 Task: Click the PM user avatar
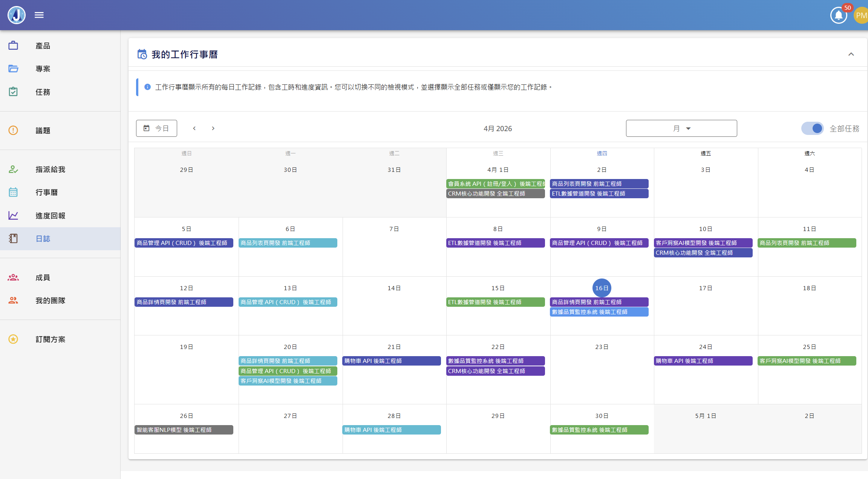[x=861, y=15]
